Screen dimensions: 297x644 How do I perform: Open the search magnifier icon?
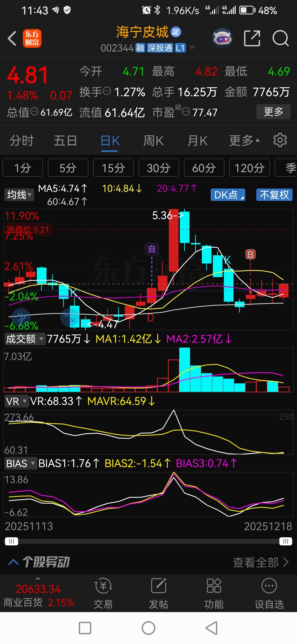pos(280,38)
